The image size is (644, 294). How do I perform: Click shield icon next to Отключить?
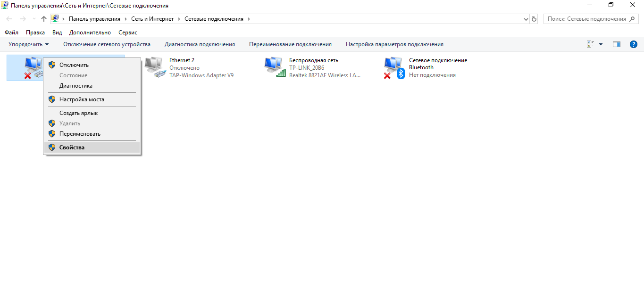click(x=52, y=65)
